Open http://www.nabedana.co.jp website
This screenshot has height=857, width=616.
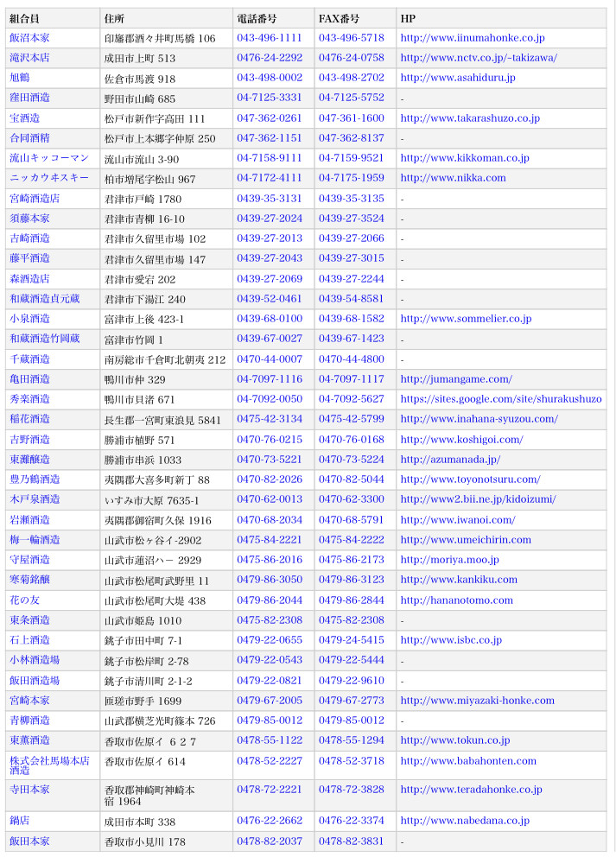tap(465, 821)
